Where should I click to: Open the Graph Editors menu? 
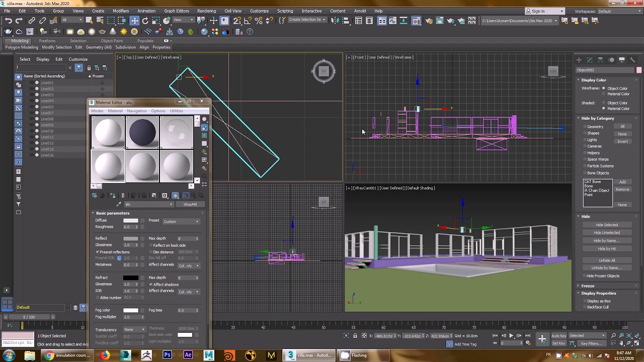coord(177,11)
